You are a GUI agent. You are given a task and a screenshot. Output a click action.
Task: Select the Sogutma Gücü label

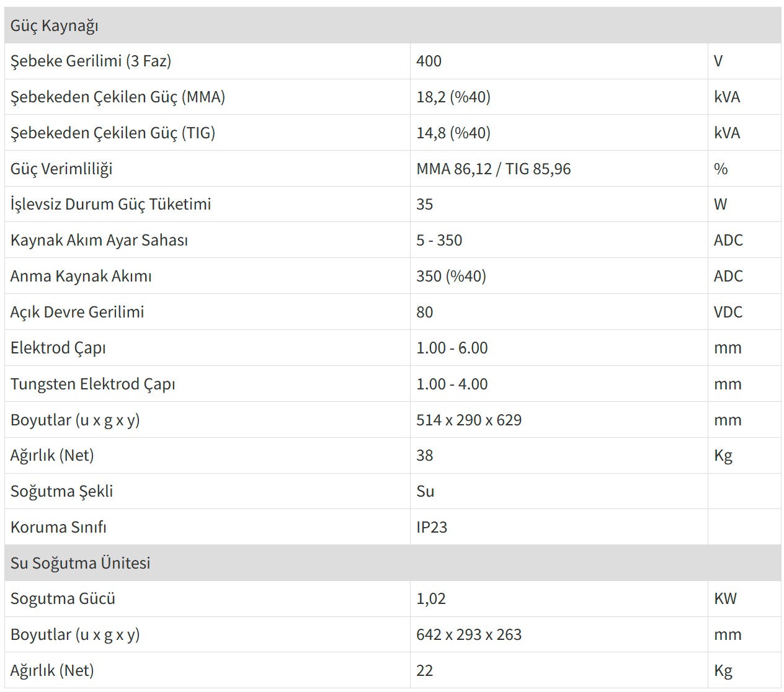[63, 598]
